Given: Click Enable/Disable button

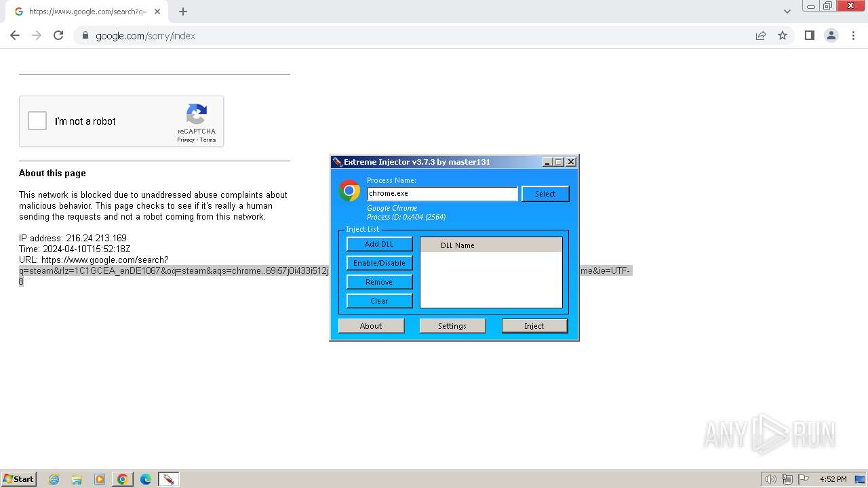Looking at the screenshot, I should tap(379, 263).
